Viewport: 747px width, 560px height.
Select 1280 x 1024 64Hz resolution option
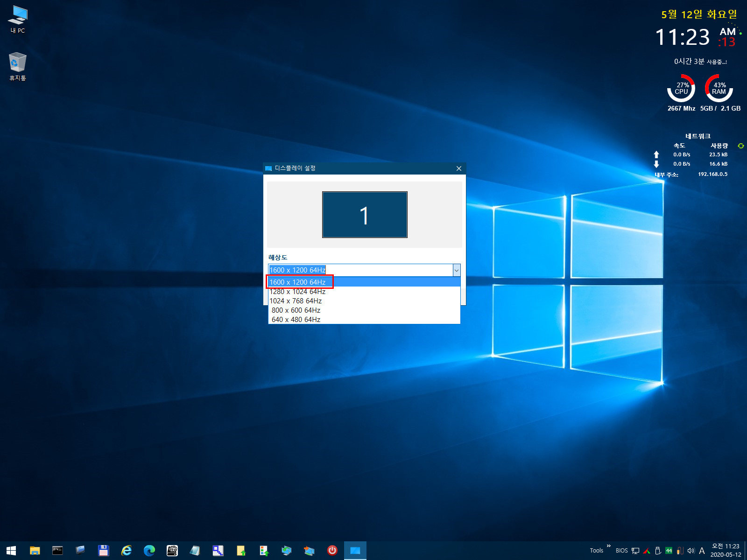[364, 291]
